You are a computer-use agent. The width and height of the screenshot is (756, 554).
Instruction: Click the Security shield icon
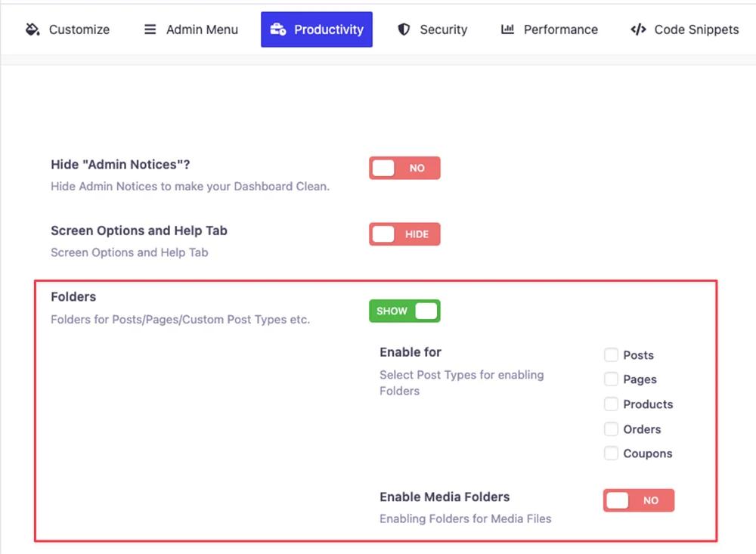(404, 29)
